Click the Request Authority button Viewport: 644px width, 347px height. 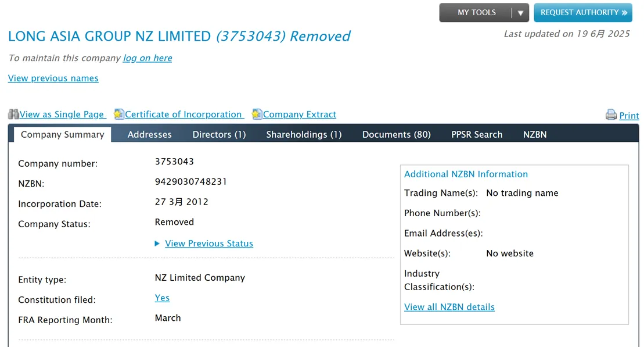pyautogui.click(x=583, y=13)
